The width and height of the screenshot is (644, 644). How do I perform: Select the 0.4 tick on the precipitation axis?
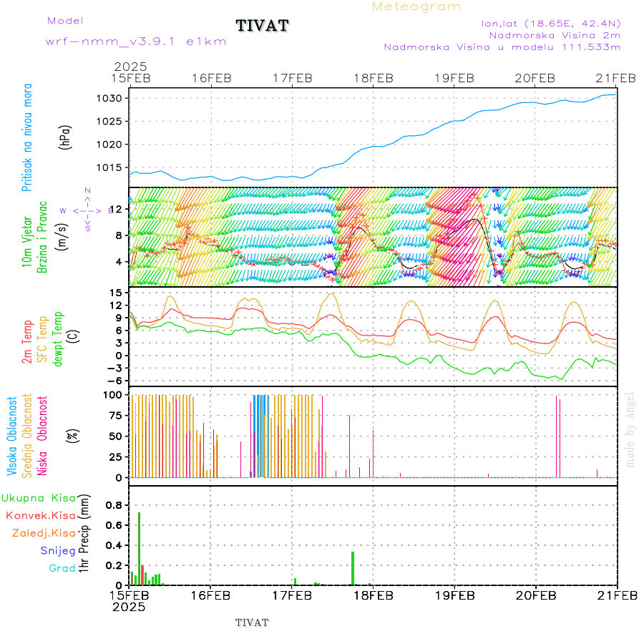click(114, 545)
